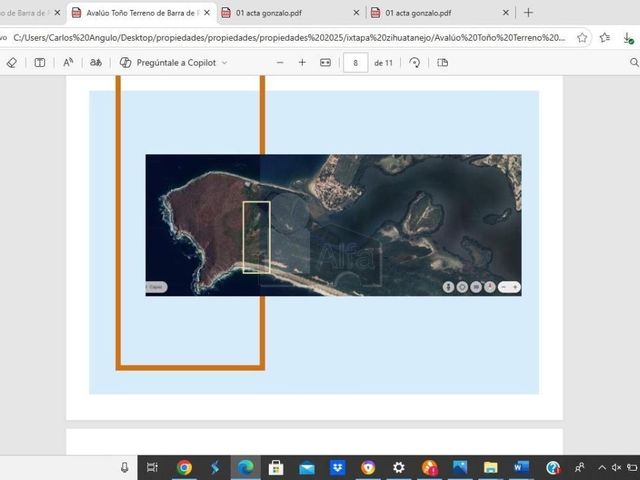
Task: Open Mail app from taskbar
Action: pyautogui.click(x=307, y=467)
